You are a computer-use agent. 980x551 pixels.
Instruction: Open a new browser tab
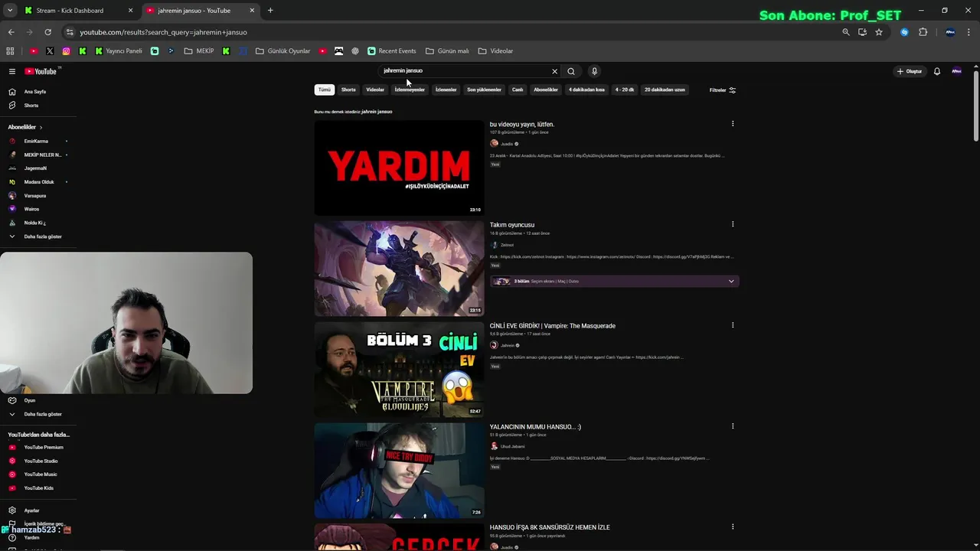click(270, 11)
